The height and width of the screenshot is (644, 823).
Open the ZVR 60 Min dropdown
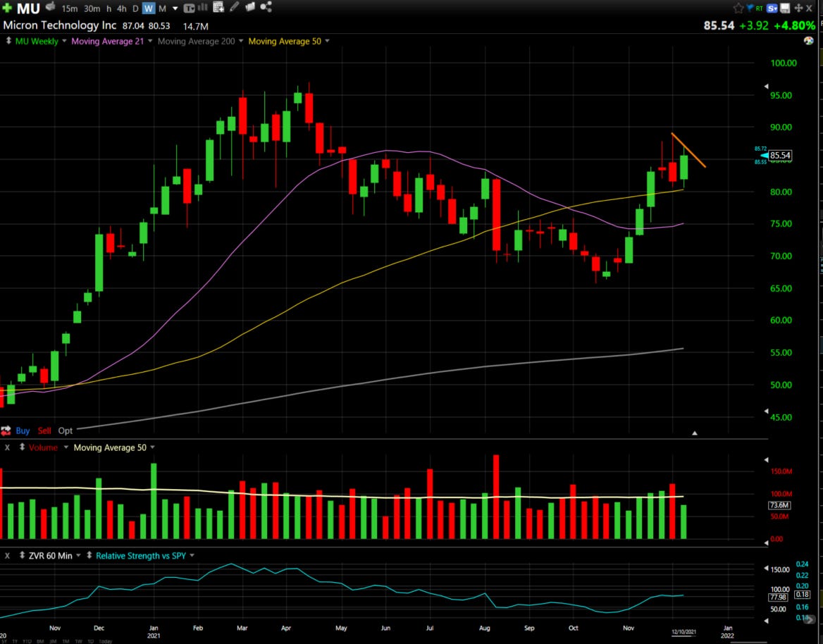78,555
